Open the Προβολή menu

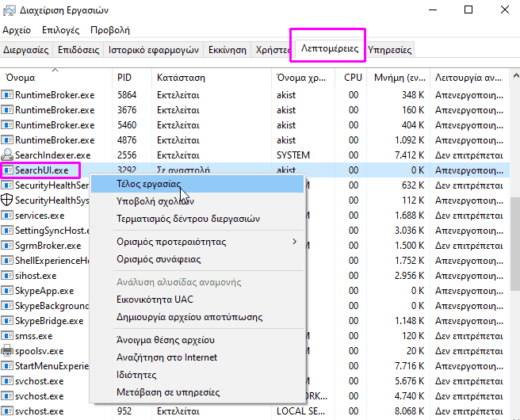click(x=110, y=30)
